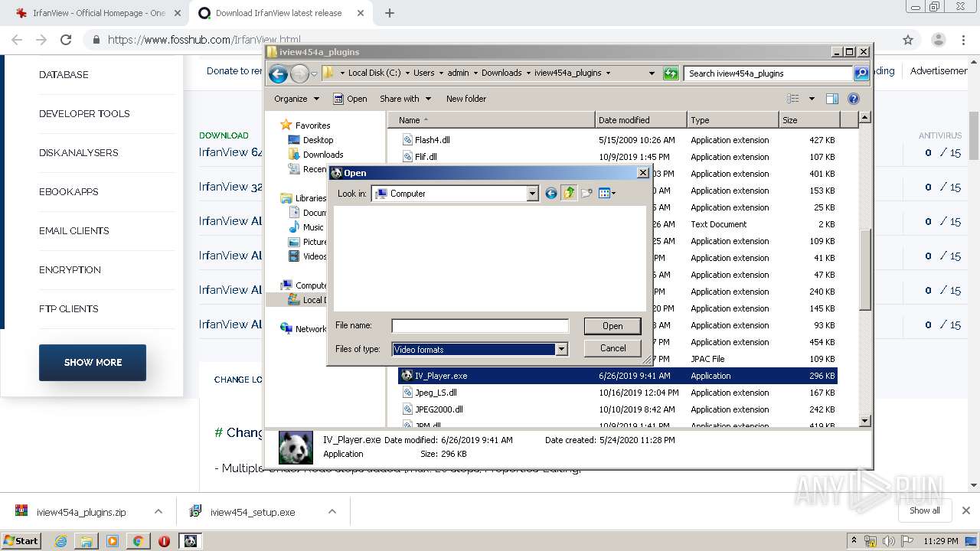Click the Explorer vertical scrollbar up arrow
Viewport: 980px width, 551px height.
coord(864,118)
